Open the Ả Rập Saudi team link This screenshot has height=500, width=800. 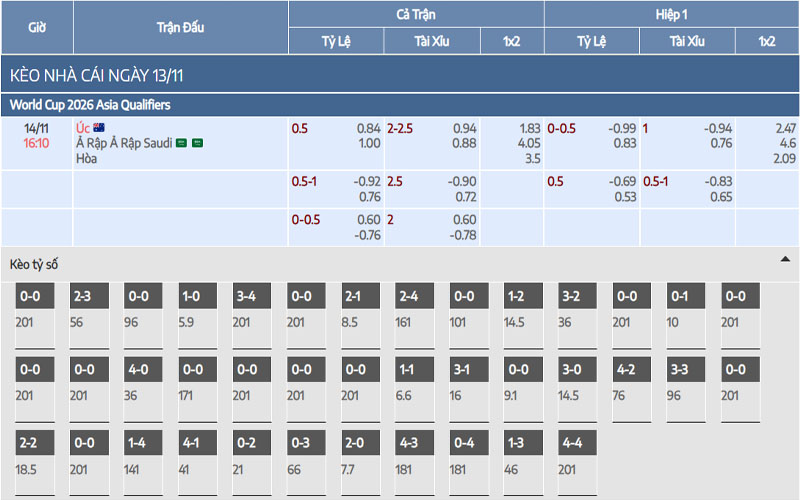pos(123,143)
